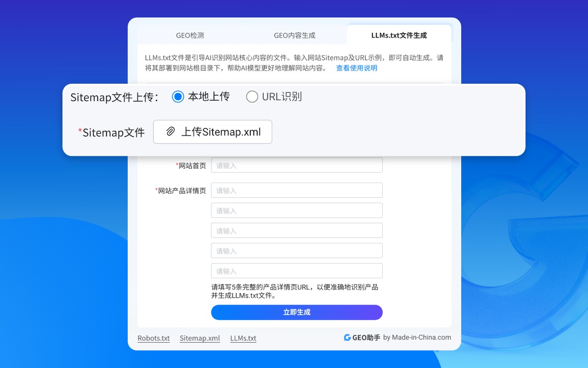Click the 上传Sitemap.xml upload button
This screenshot has height=368, width=588.
tap(212, 132)
